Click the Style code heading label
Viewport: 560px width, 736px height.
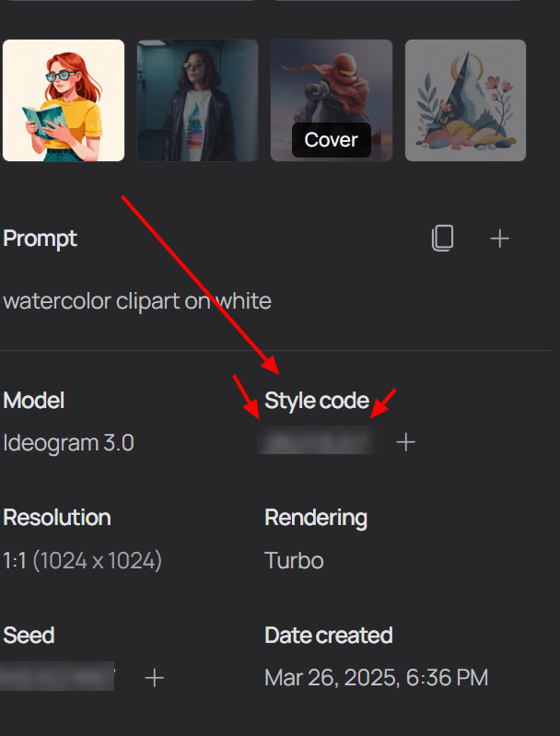317,401
